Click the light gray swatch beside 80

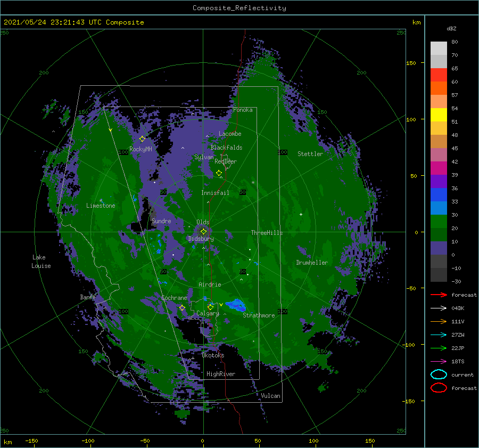click(439, 48)
